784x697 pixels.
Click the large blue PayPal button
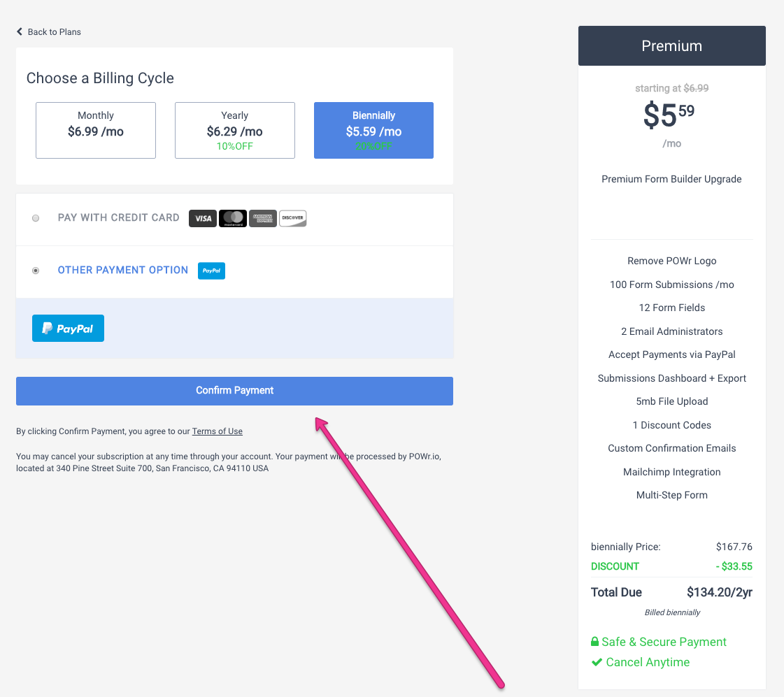pyautogui.click(x=68, y=329)
